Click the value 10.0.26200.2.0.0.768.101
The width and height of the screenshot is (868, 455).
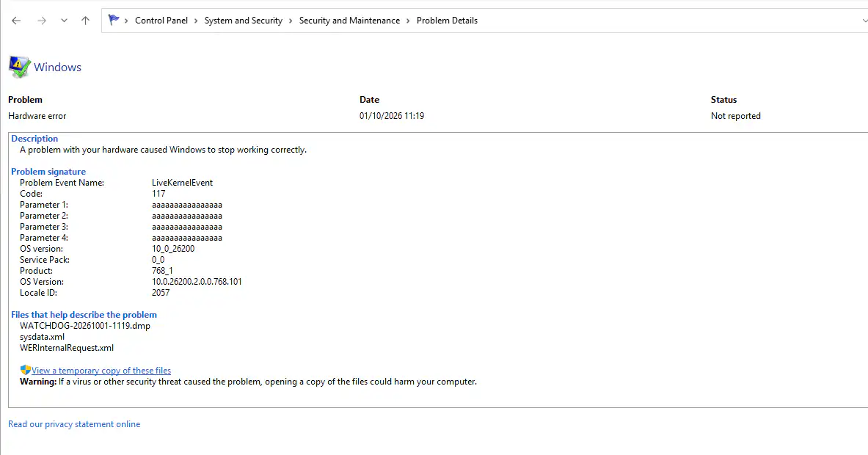tap(197, 282)
